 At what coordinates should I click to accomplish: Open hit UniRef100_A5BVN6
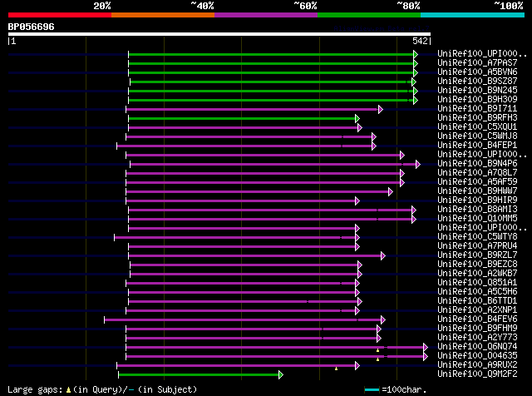coord(477,72)
